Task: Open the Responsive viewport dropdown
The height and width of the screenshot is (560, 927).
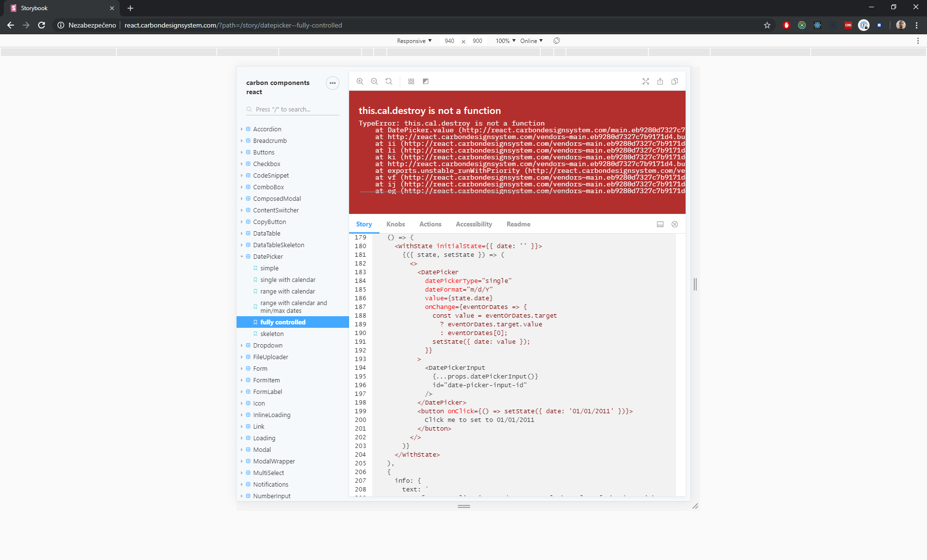Action: point(414,41)
